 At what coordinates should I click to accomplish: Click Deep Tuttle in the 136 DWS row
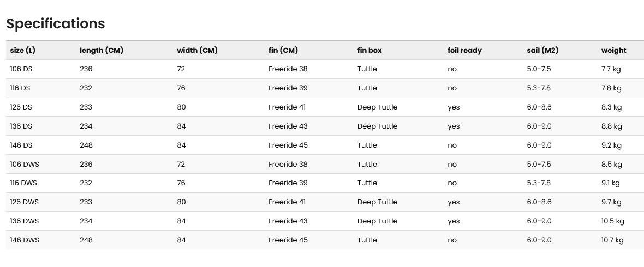coord(378,221)
